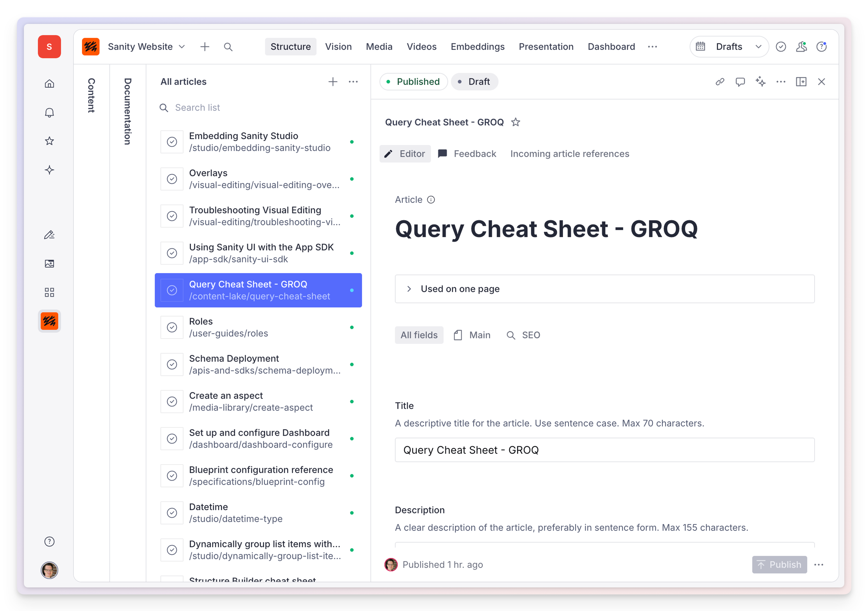This screenshot has height=611, width=868.
Task: Favorite the document with the star icon
Action: (515, 122)
